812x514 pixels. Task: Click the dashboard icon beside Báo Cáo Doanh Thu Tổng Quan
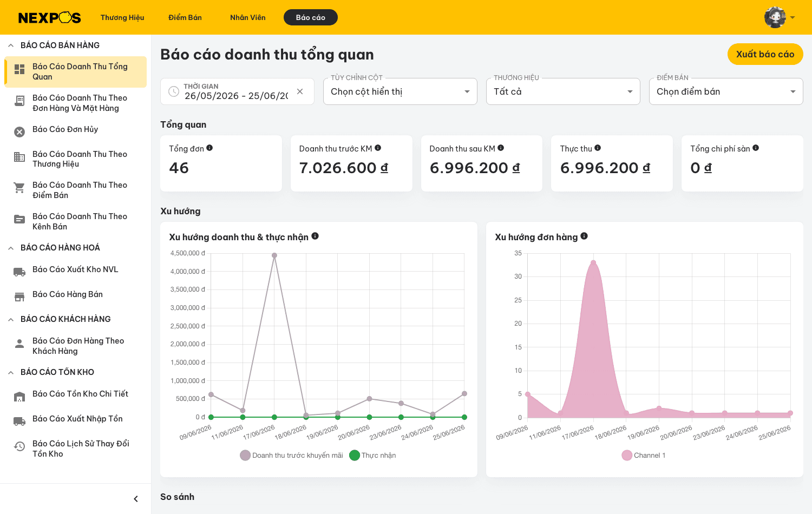click(19, 69)
